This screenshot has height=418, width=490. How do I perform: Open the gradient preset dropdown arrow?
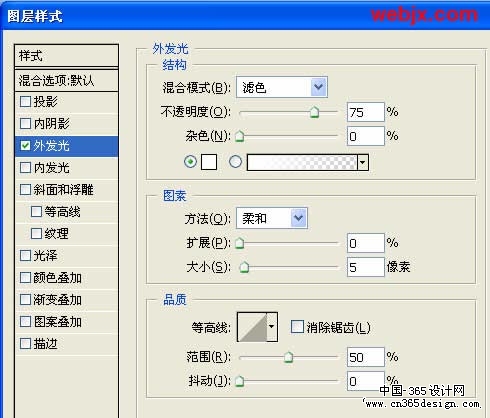pyautogui.click(x=363, y=162)
